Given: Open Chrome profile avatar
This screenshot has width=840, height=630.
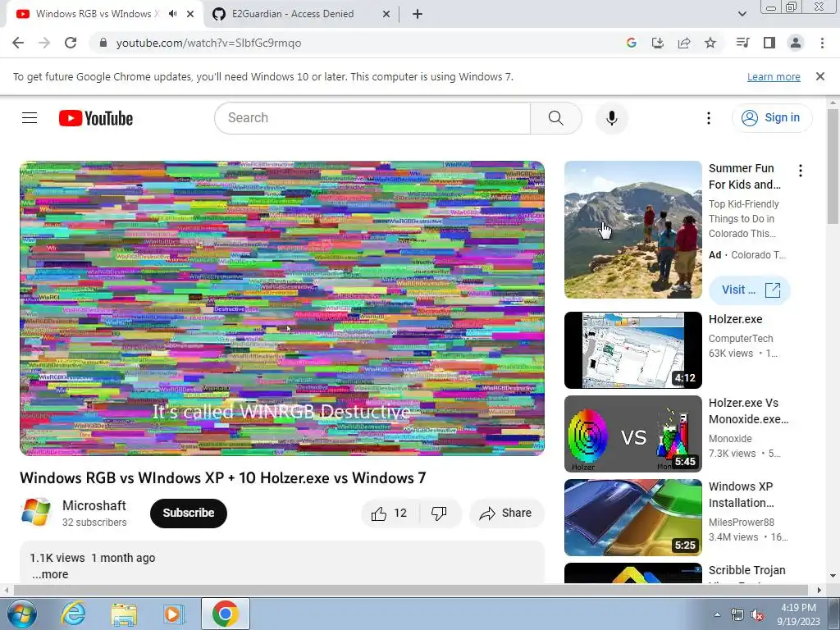Looking at the screenshot, I should tap(796, 43).
